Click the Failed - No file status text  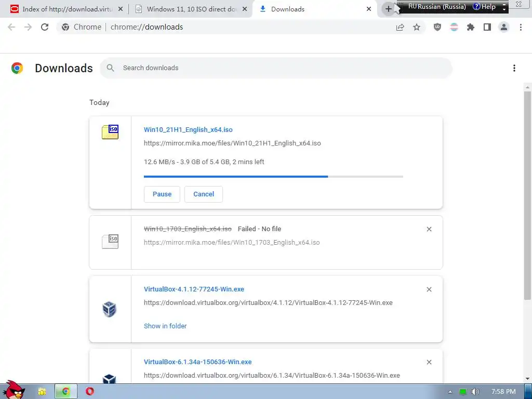point(260,229)
